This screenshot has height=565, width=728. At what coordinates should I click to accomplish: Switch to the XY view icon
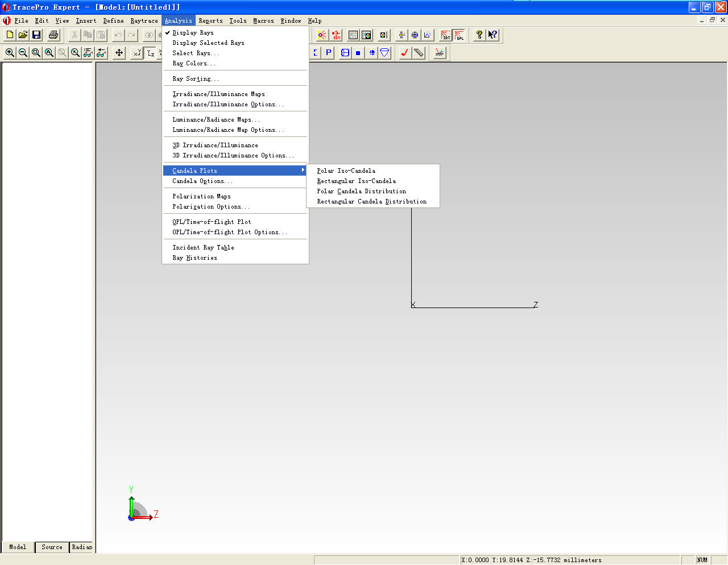(x=137, y=53)
